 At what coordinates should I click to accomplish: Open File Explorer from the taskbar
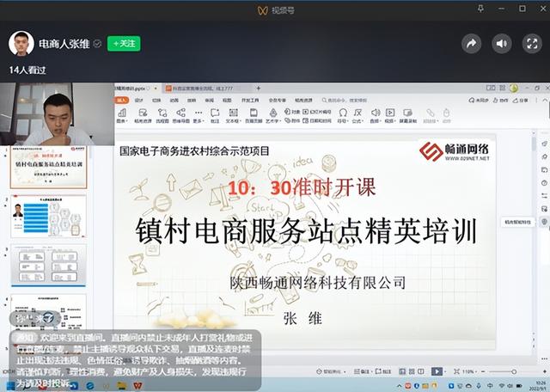122,386
